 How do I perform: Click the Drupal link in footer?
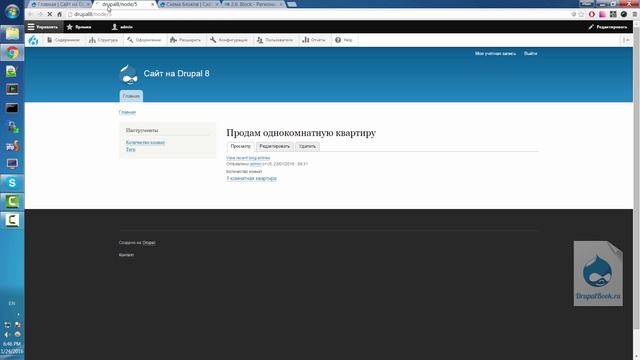click(149, 242)
